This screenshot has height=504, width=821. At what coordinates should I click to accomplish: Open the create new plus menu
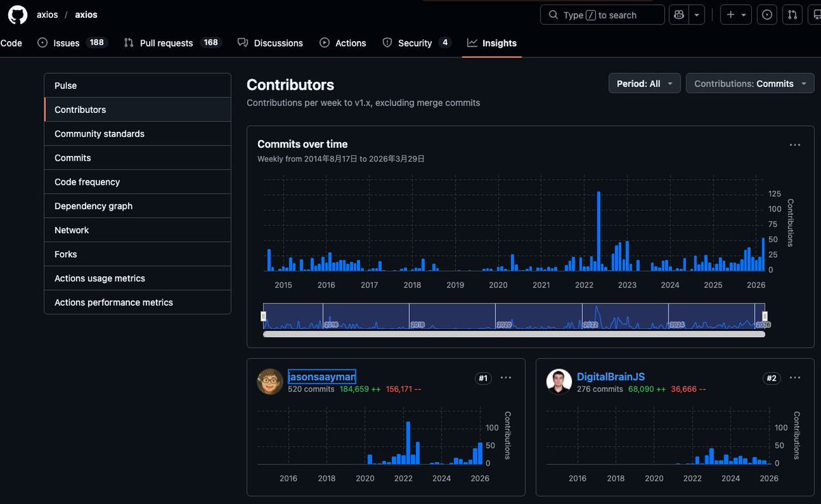click(736, 14)
